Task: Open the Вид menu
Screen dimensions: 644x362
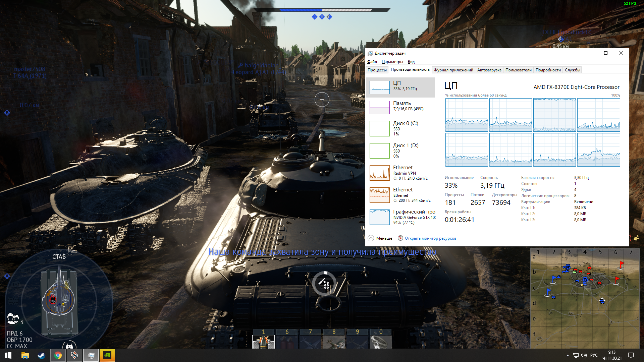Action: point(411,62)
